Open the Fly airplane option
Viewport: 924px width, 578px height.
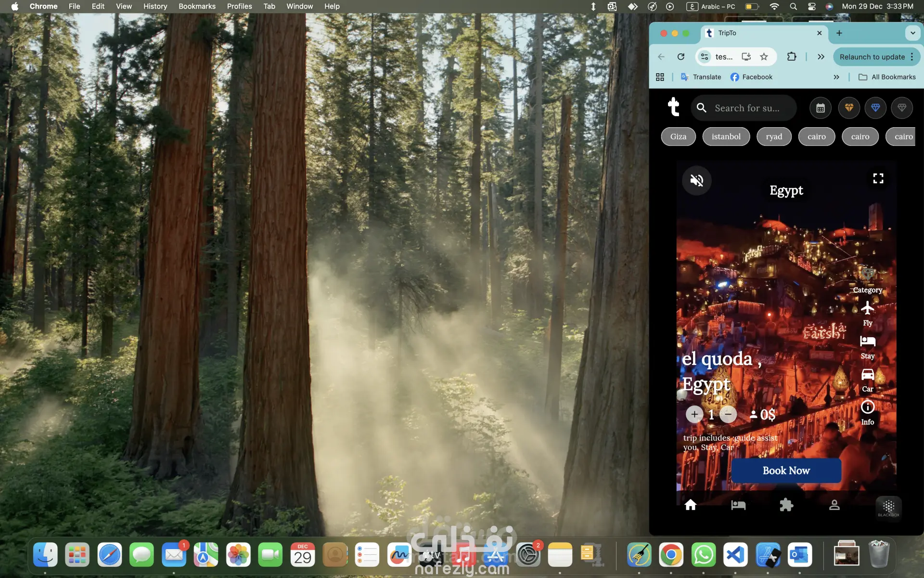point(867,308)
